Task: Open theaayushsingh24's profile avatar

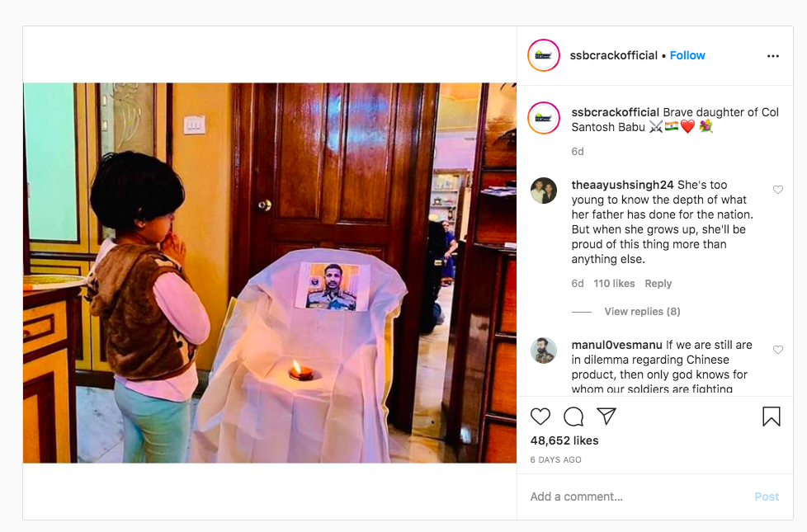Action: click(544, 191)
